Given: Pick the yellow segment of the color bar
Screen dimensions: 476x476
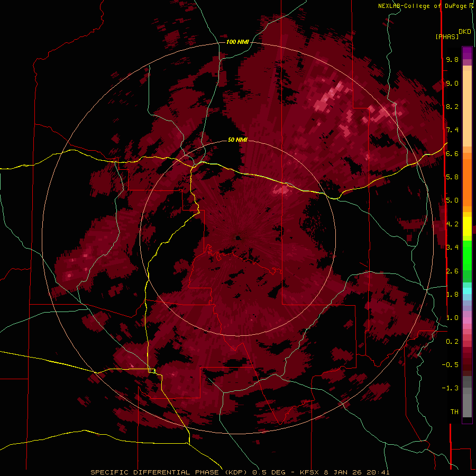Looking at the screenshot, I should 467,226.
